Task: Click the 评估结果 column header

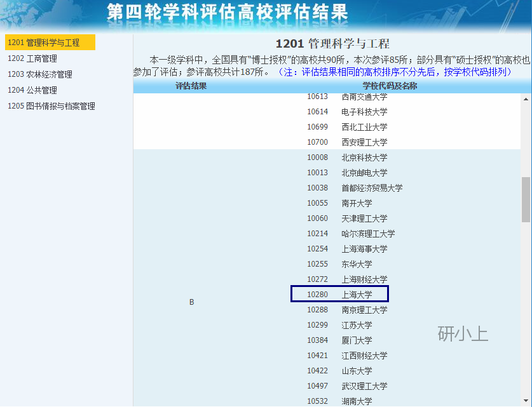Action: (191, 86)
